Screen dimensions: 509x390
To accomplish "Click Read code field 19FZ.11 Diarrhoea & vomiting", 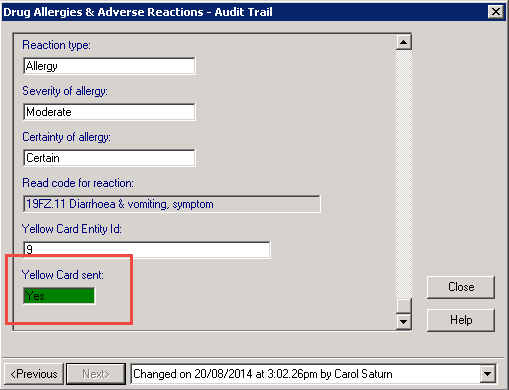I will tap(172, 204).
